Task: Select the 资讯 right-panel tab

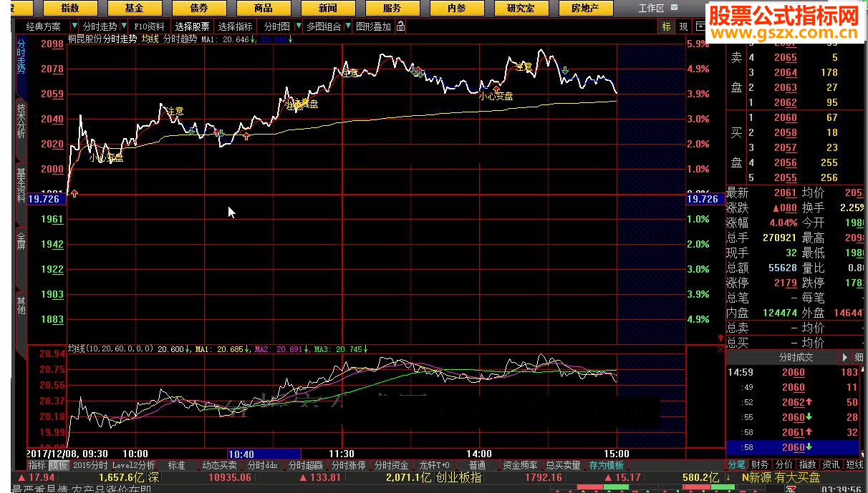Action: [x=831, y=465]
